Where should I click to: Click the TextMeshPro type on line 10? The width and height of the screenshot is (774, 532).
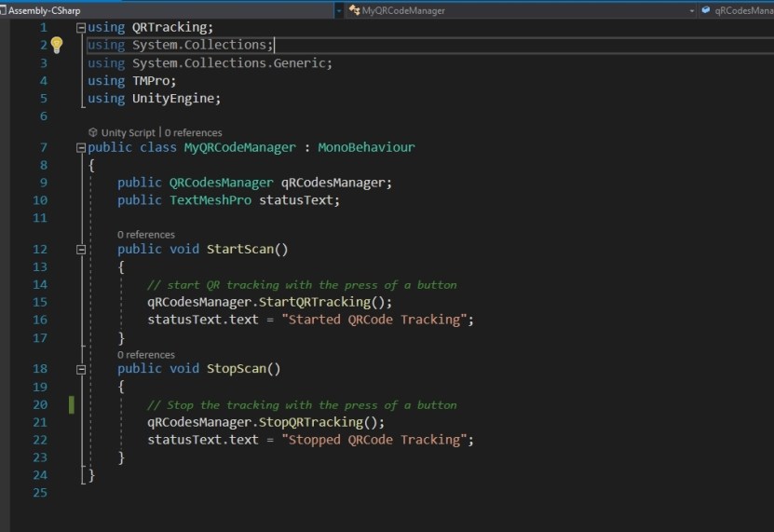pos(210,200)
